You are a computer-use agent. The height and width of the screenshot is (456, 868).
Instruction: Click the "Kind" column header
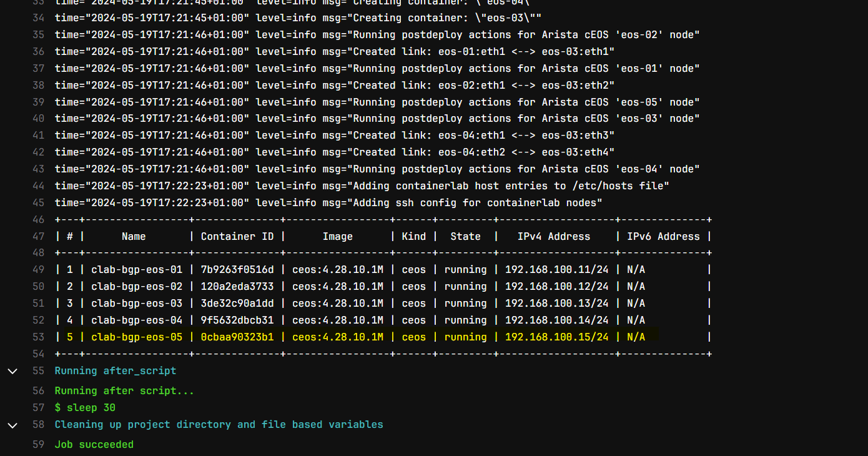pyautogui.click(x=414, y=236)
